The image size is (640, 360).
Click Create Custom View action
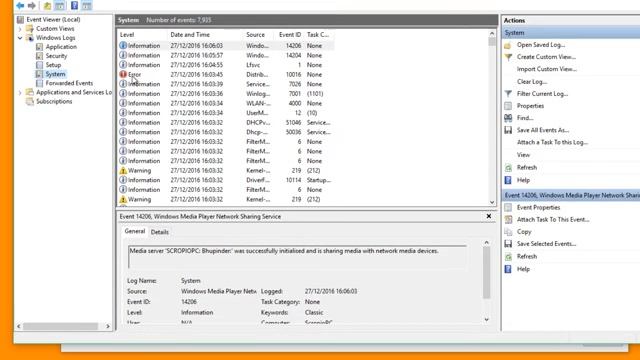(x=546, y=57)
